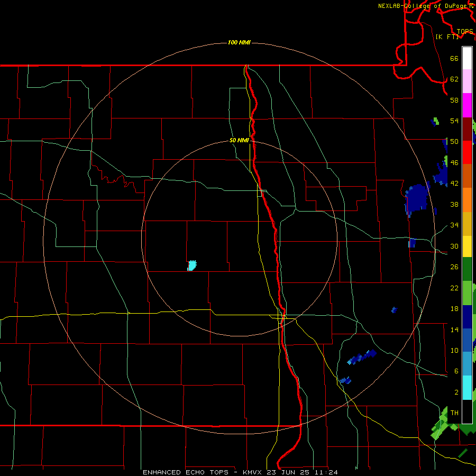Click the '46' legend value
Viewport: 476px width, 476px height.
pos(454,163)
